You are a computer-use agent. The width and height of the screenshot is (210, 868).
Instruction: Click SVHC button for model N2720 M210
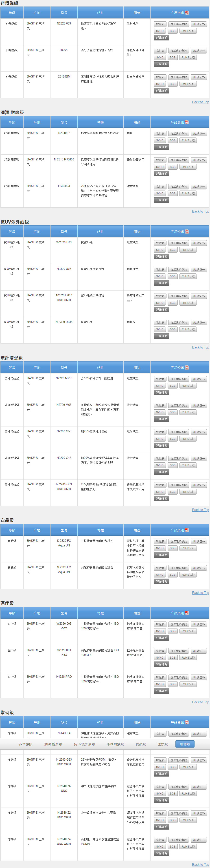click(160, 386)
